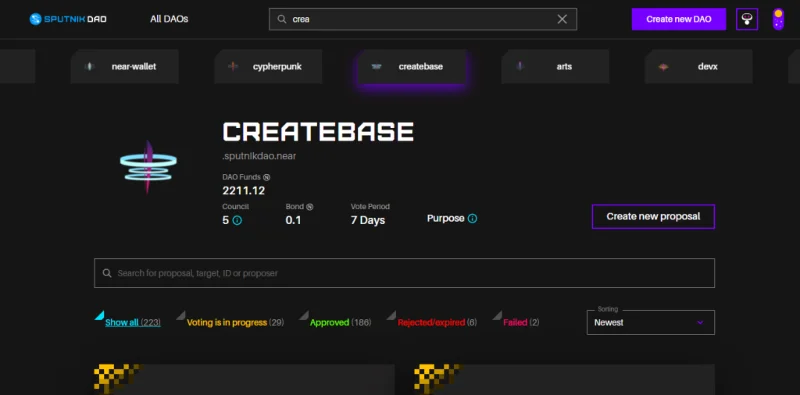Select the cypherpunk DAO tab

click(268, 66)
